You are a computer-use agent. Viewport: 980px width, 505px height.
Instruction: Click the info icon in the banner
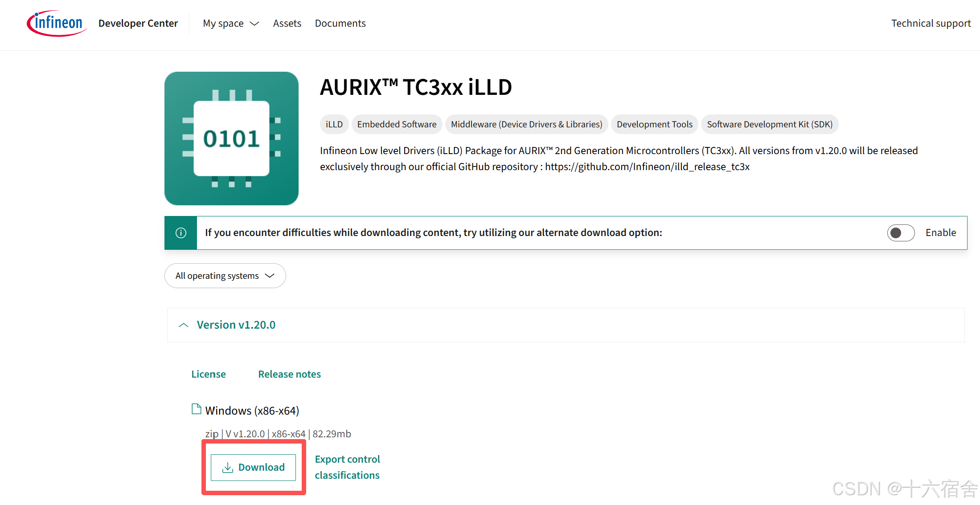tap(181, 233)
